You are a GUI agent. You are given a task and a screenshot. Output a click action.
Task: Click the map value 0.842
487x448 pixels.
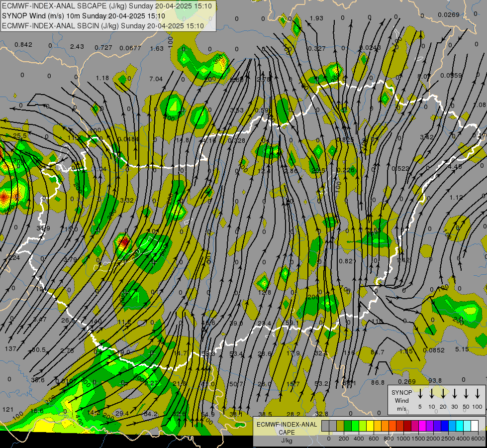23,45
